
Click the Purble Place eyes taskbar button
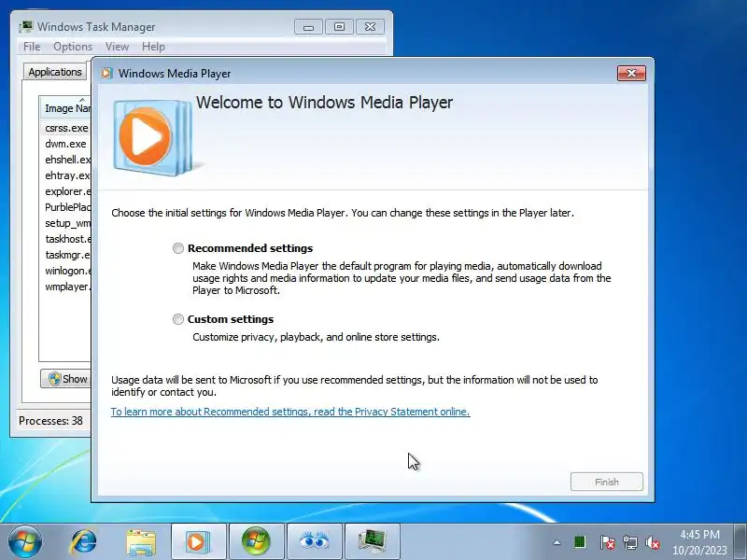[x=314, y=541]
